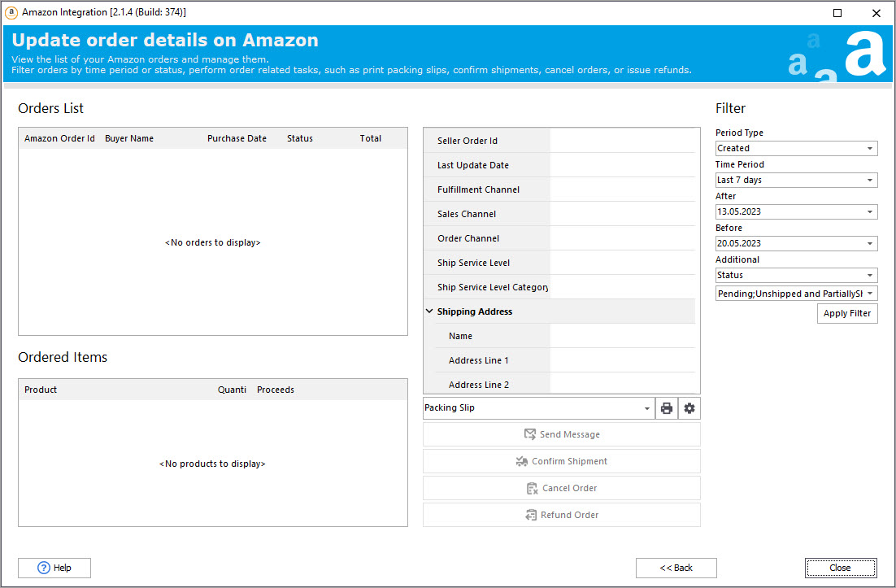Open the Packing Slip dropdown list
This screenshot has width=896, height=588.
647,408
